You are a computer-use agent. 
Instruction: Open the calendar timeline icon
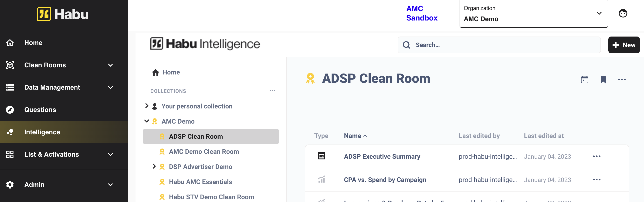point(584,80)
